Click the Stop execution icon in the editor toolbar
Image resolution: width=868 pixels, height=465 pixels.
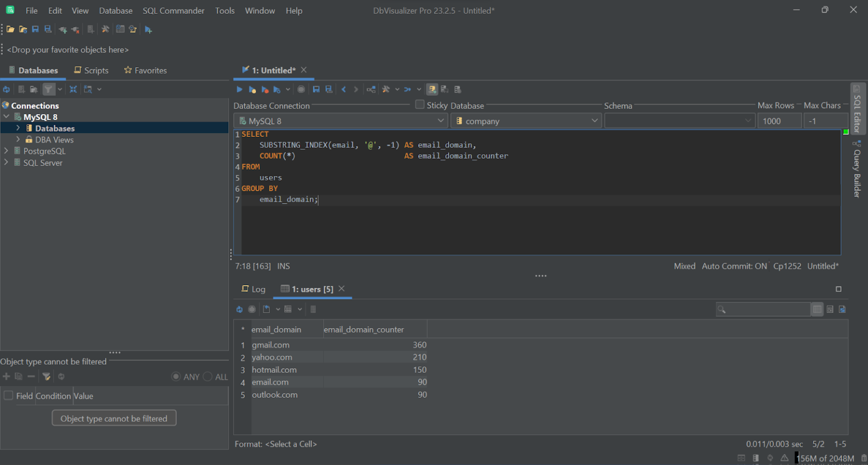(301, 89)
